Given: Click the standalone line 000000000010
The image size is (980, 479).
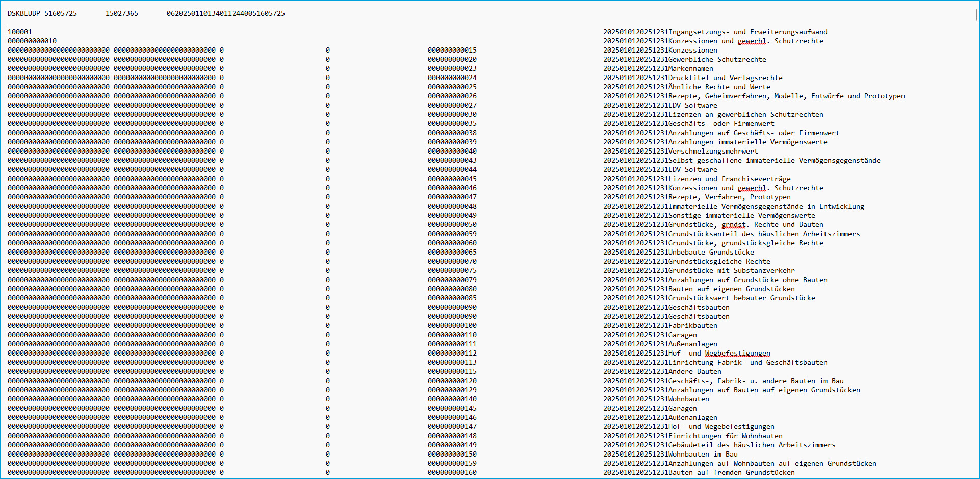Looking at the screenshot, I should pyautogui.click(x=32, y=41).
